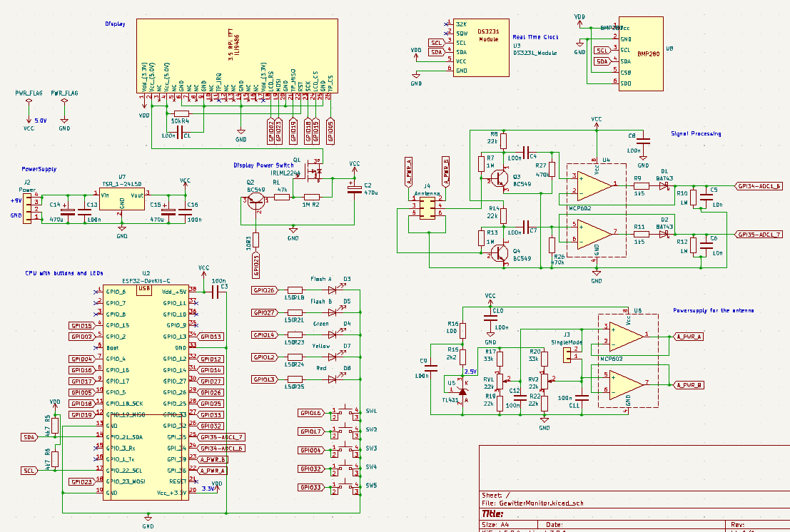Click the GPIO26 global label
The height and width of the screenshot is (532, 790).
click(265, 290)
